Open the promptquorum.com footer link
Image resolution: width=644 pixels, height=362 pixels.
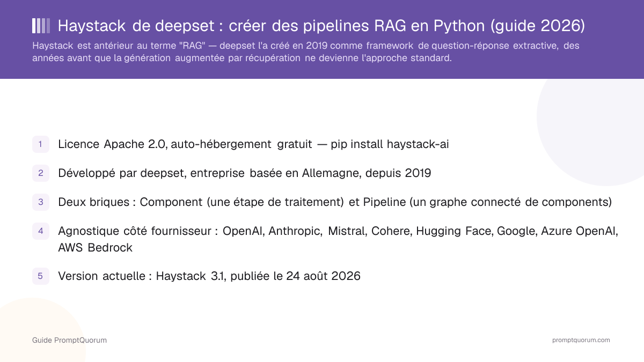point(581,340)
